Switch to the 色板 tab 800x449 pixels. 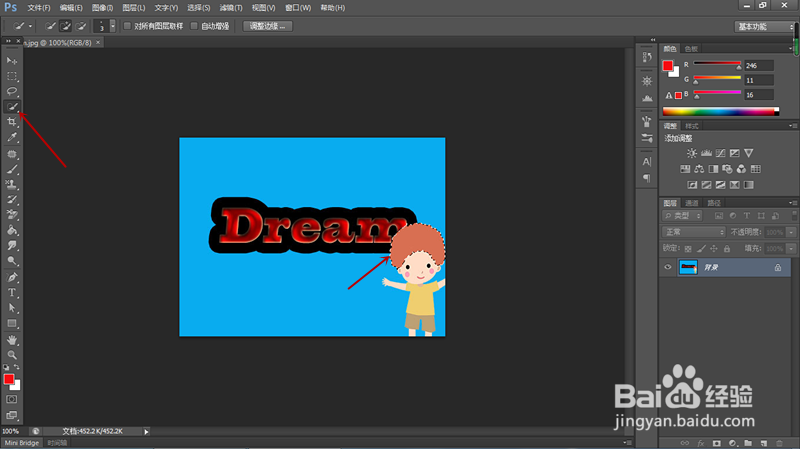(691, 49)
